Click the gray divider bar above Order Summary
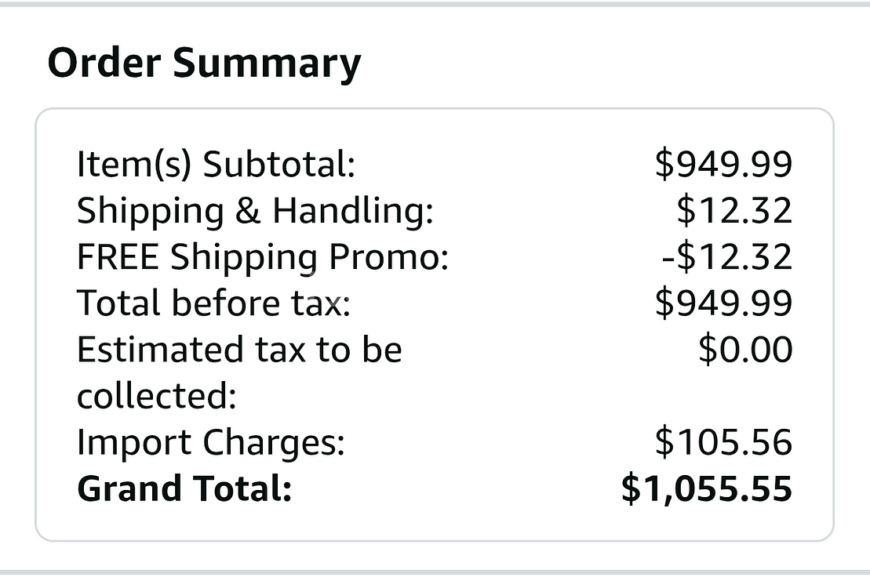Viewport: 870px width, 588px height. tap(435, 3)
